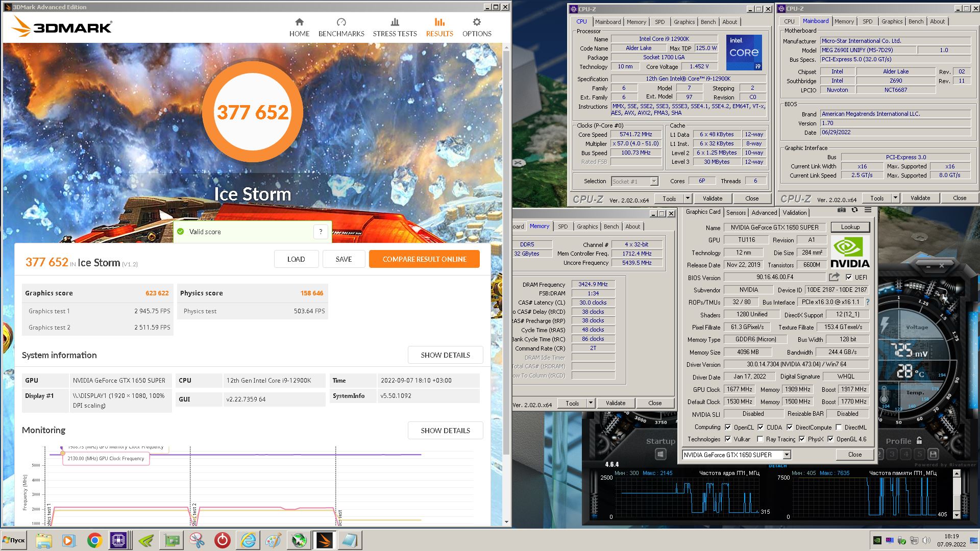Select Afterburner profile slot 4
The width and height of the screenshot is (980, 551).
click(x=906, y=454)
